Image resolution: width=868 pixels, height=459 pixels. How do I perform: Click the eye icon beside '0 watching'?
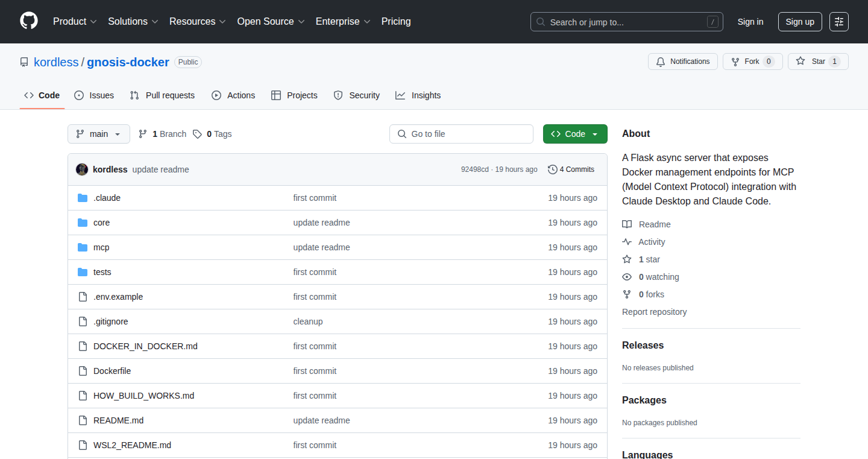pos(627,277)
